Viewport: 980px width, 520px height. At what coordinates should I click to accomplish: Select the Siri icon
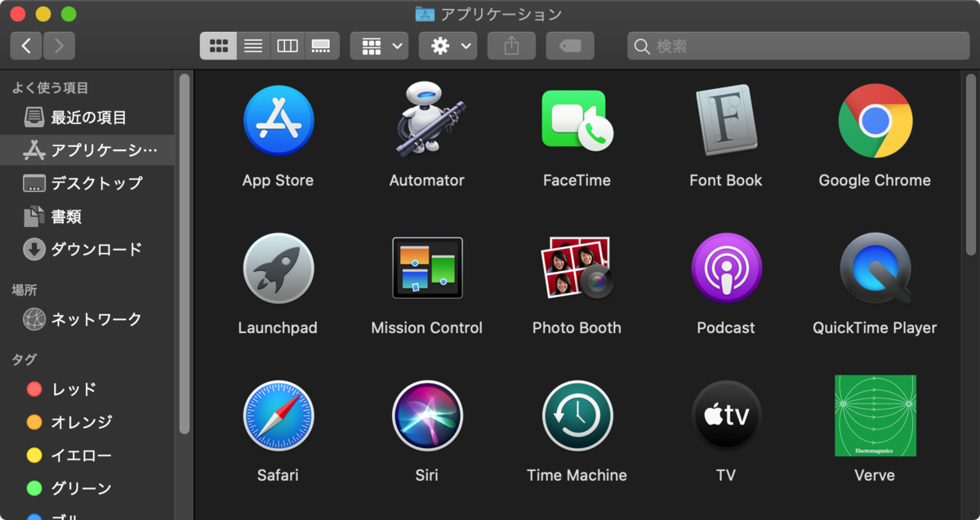[427, 416]
